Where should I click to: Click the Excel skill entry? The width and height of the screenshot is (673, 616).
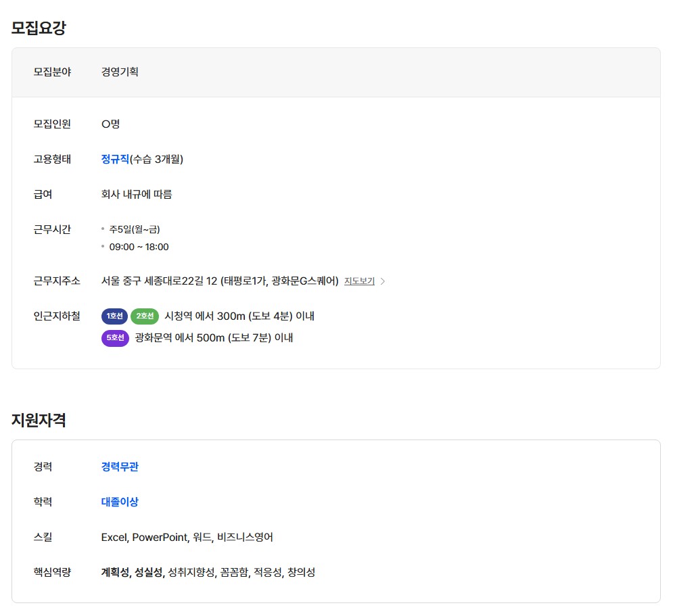114,538
